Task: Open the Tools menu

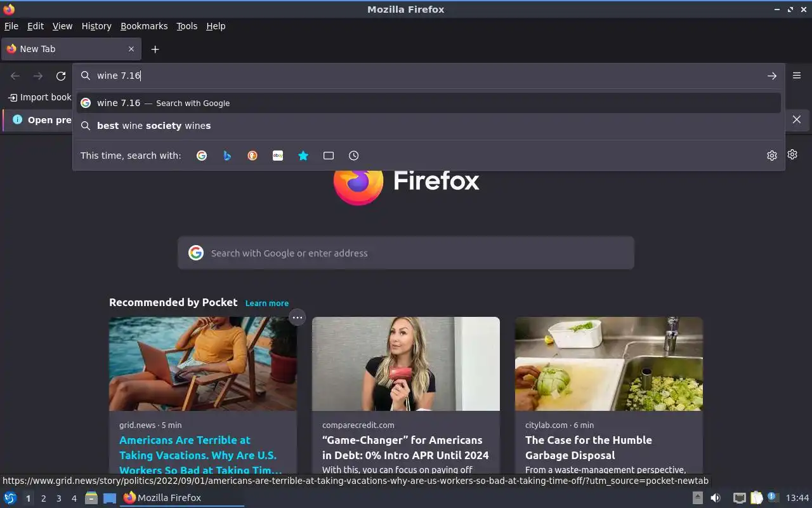Action: [187, 26]
